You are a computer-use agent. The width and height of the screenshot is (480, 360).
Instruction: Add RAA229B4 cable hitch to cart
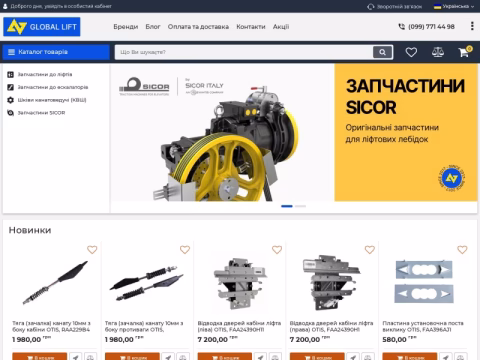tap(40, 356)
